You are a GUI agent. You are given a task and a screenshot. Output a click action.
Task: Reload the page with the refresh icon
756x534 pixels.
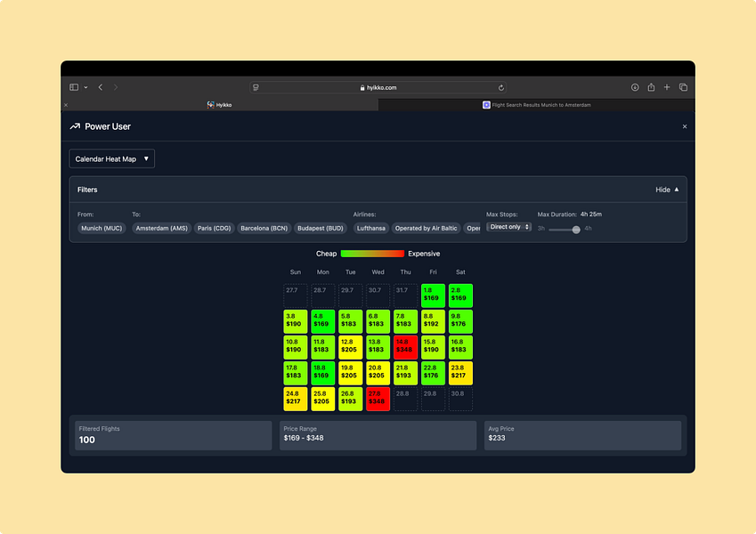(x=501, y=87)
